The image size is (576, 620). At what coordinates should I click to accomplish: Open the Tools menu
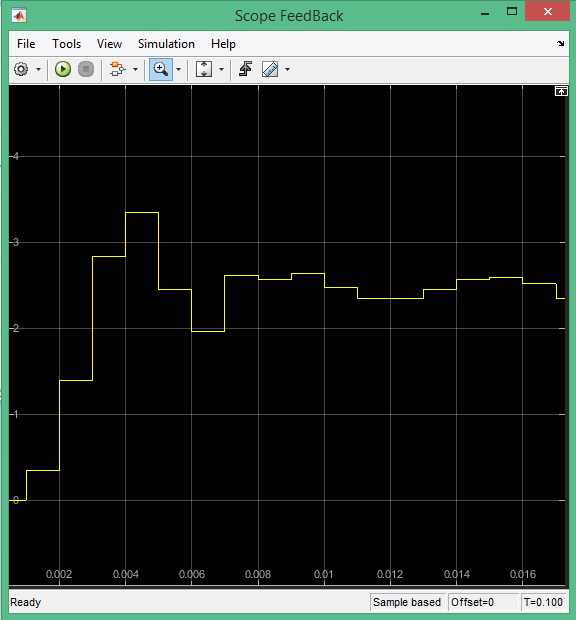(x=66, y=44)
